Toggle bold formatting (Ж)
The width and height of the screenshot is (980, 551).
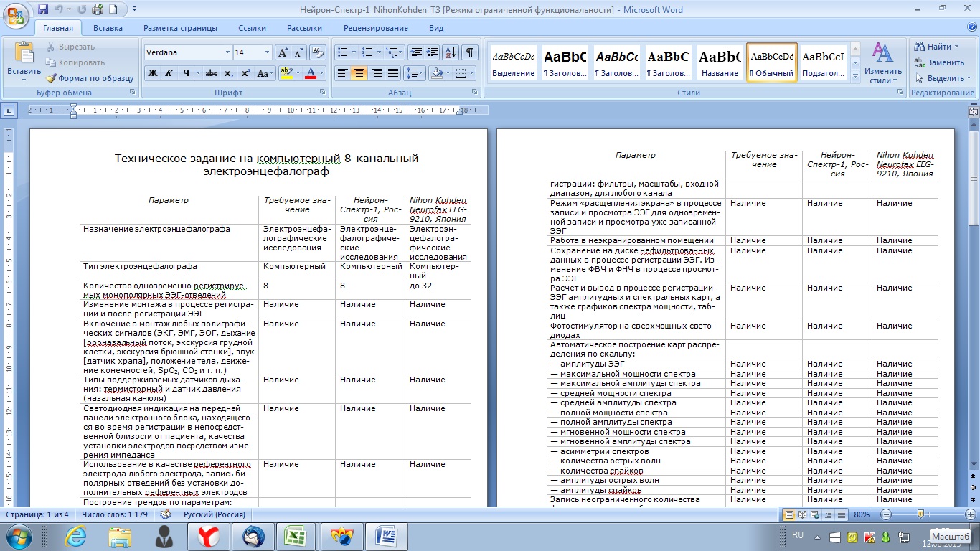pyautogui.click(x=152, y=73)
